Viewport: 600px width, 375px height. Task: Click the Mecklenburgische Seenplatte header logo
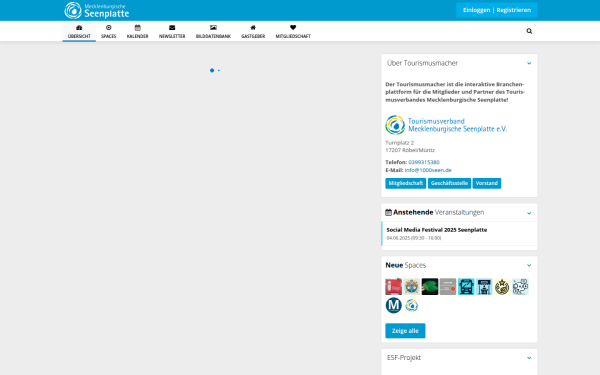pos(97,10)
